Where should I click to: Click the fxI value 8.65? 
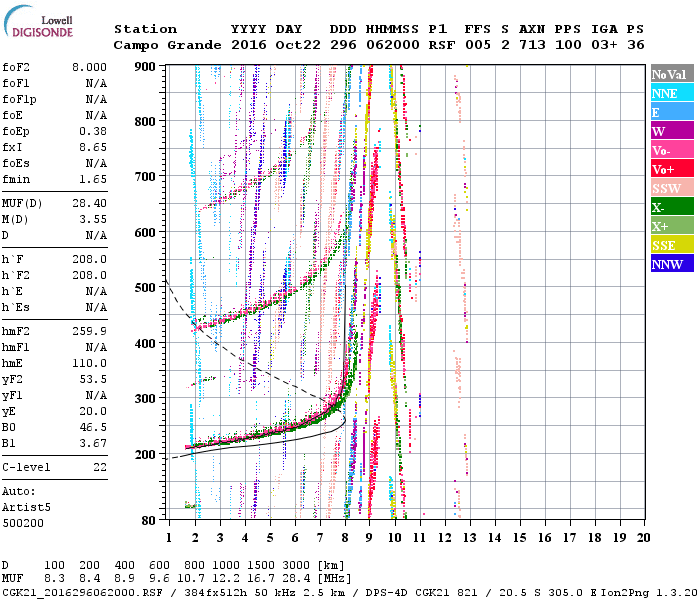93,147
